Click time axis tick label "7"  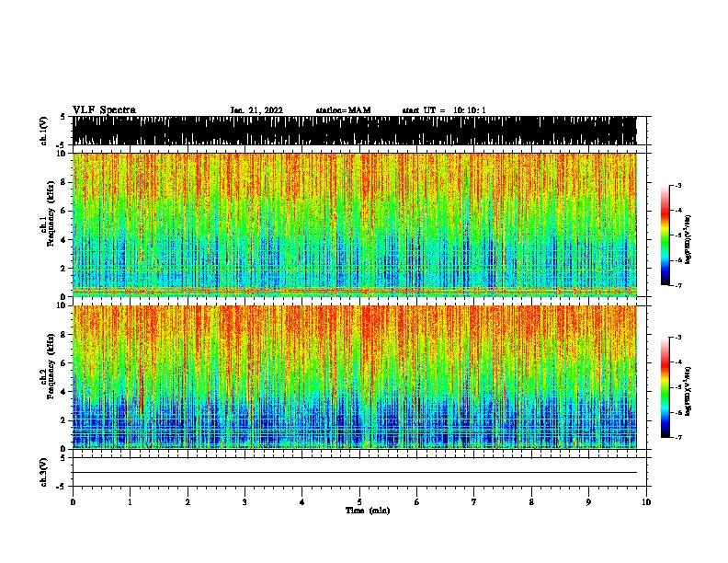(x=474, y=502)
